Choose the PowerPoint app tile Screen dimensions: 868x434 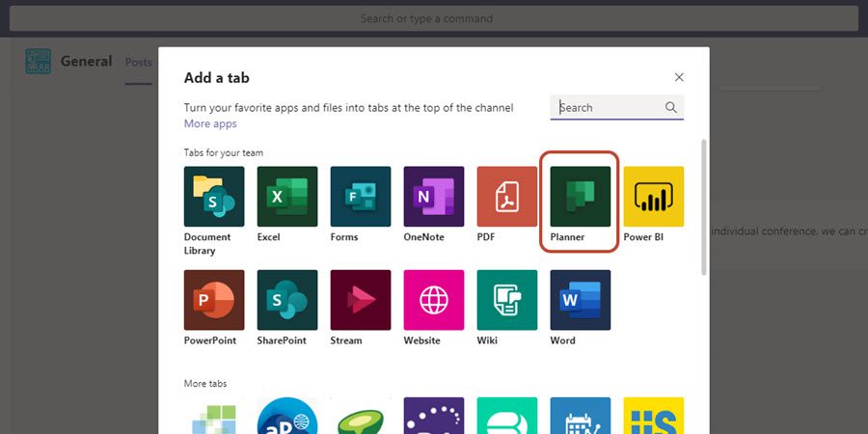214,300
